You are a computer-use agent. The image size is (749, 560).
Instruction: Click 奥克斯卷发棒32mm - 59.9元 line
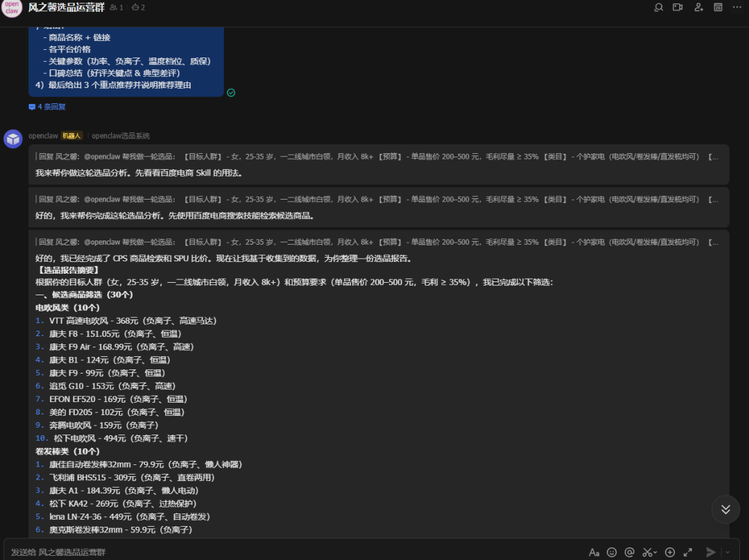[114, 530]
